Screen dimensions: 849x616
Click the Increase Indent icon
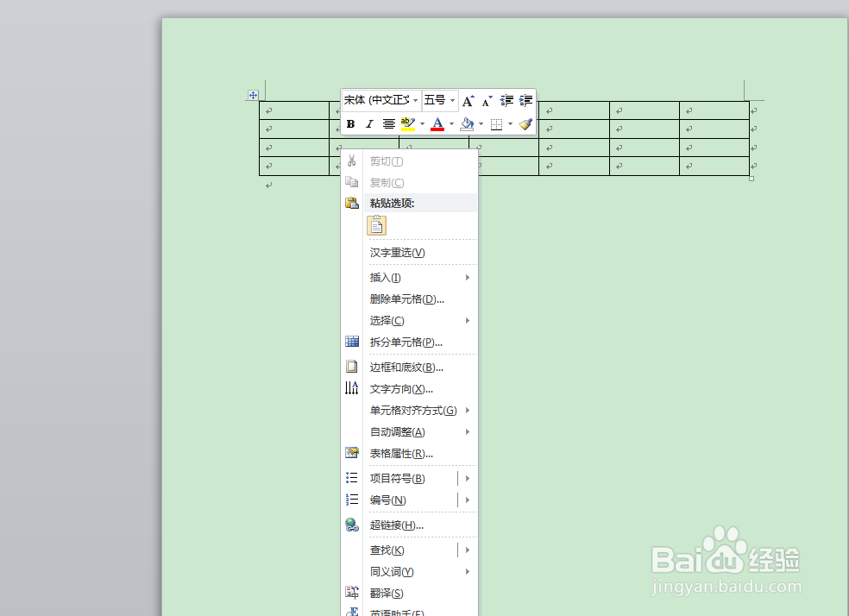525,100
